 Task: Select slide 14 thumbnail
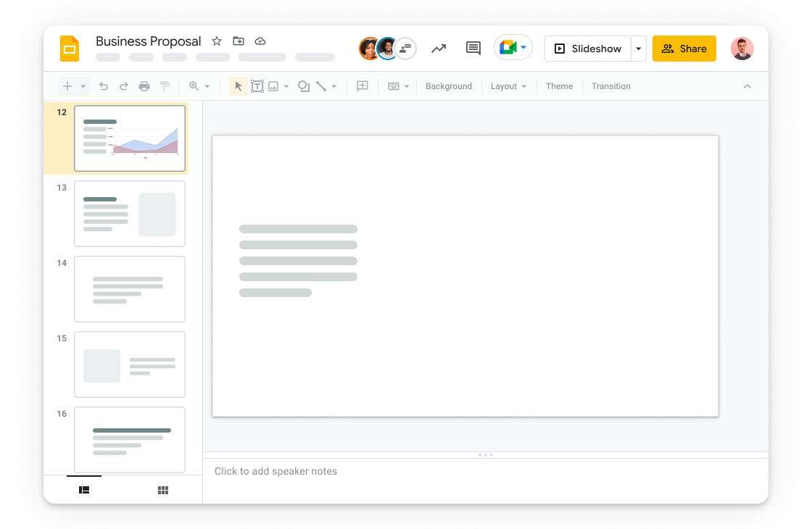point(130,289)
